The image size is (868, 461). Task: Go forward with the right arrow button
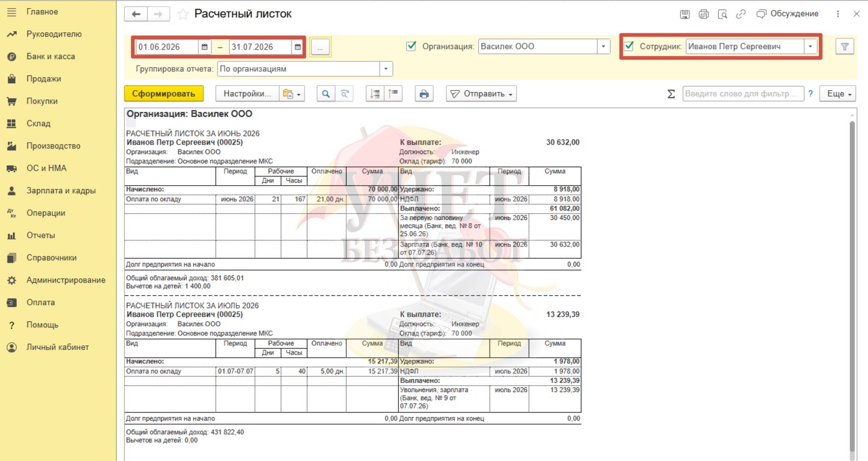tap(158, 14)
